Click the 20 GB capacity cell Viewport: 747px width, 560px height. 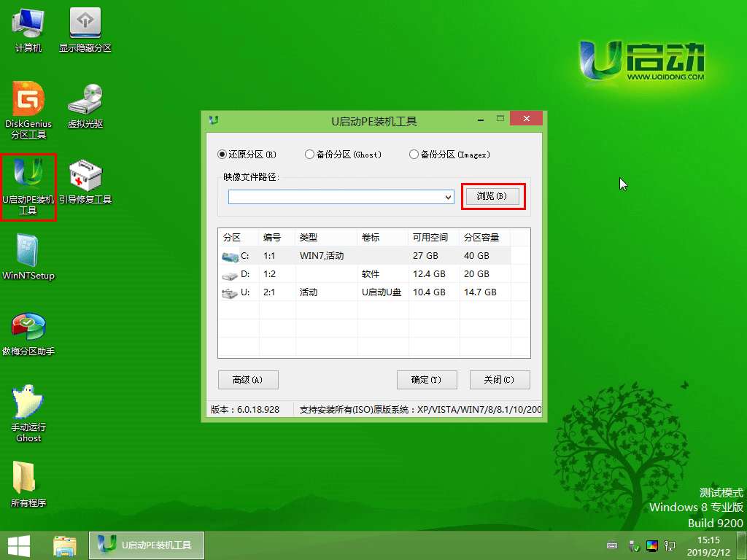click(476, 274)
